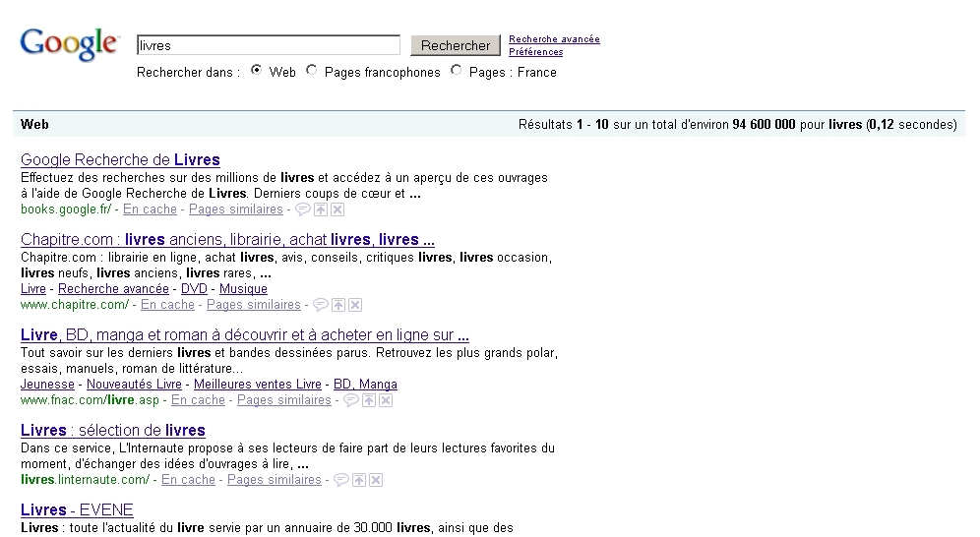Open Google Recherche de Livres result

[121, 160]
